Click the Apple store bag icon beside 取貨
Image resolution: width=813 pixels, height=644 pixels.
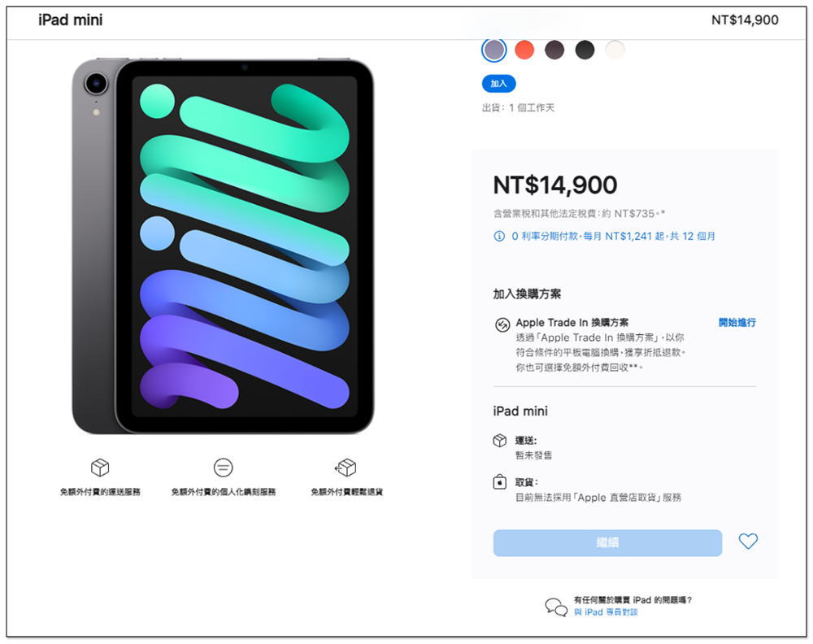tap(500, 483)
